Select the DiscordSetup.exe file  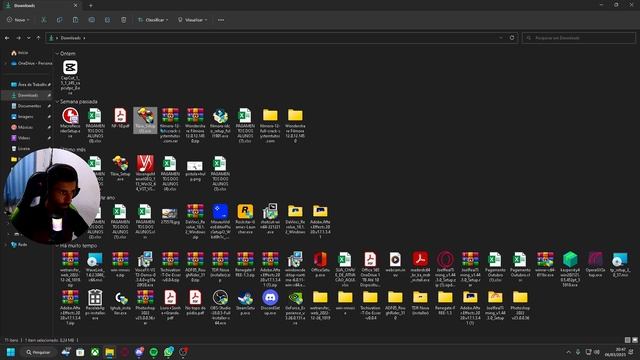pyautogui.click(x=270, y=302)
